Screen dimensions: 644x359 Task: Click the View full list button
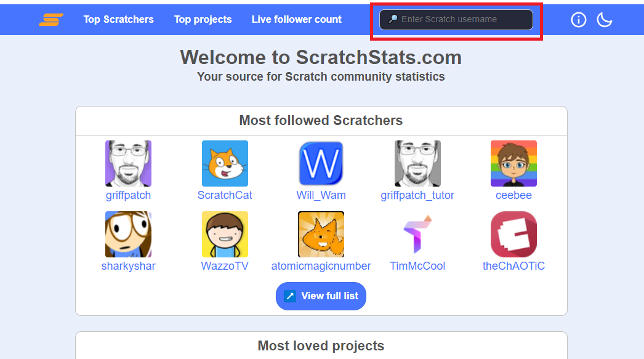[321, 296]
